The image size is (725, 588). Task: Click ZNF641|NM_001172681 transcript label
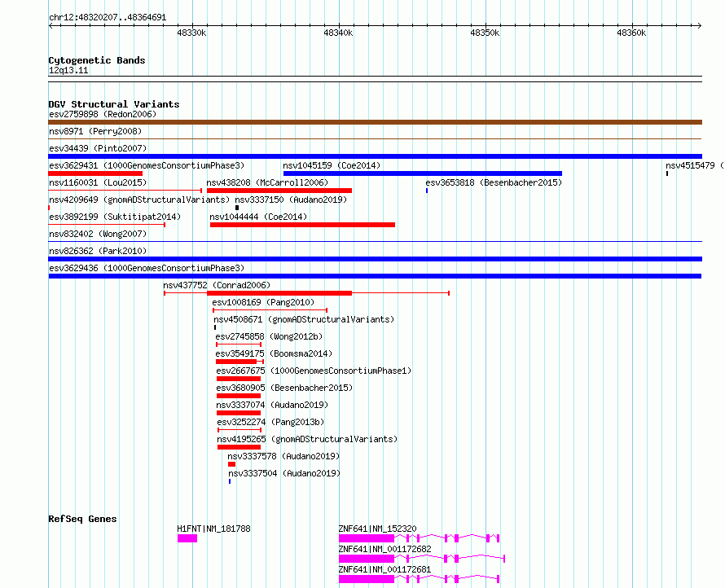tap(384, 569)
